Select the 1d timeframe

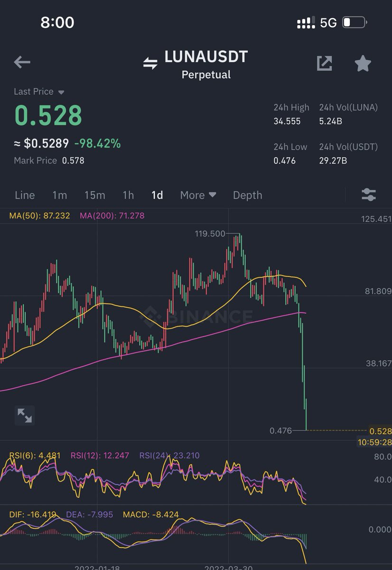click(x=157, y=195)
